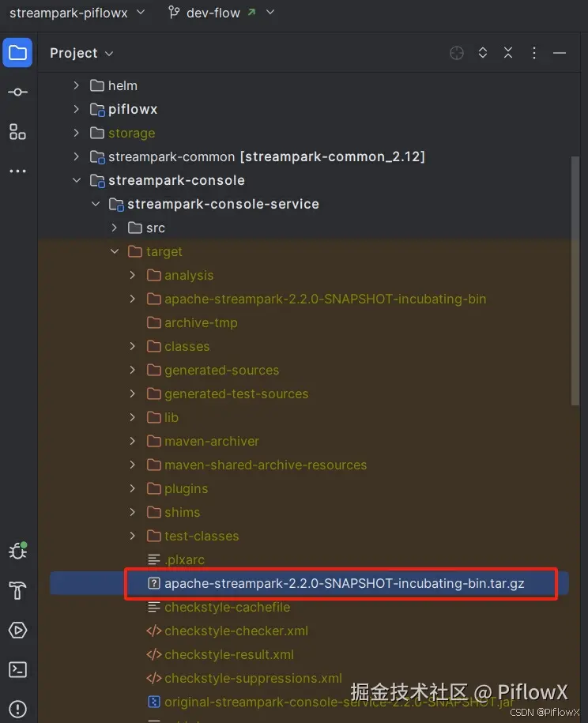Open the Terminal tool window
The image size is (588, 723).
pyautogui.click(x=17, y=669)
